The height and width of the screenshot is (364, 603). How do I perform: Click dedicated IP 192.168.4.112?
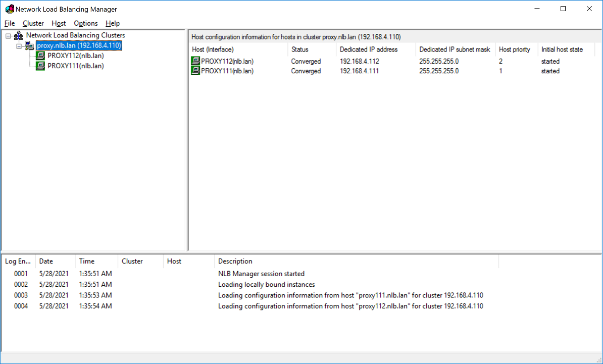(359, 61)
